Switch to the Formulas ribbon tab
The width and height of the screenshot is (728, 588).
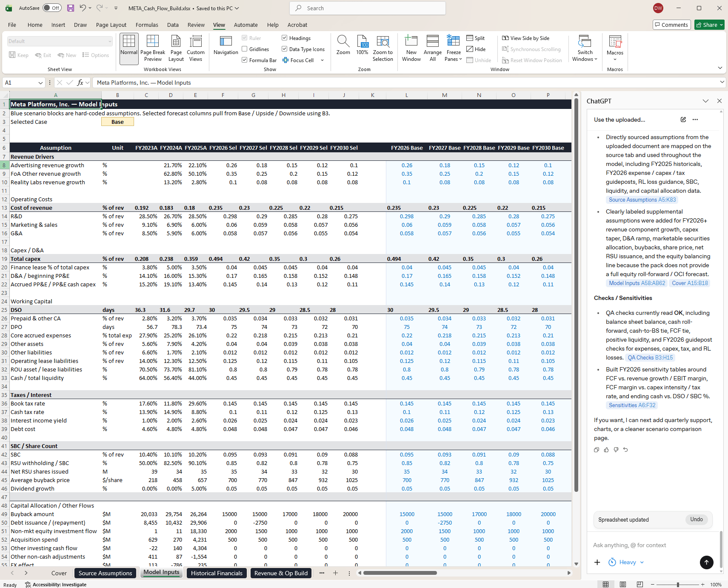coord(147,25)
